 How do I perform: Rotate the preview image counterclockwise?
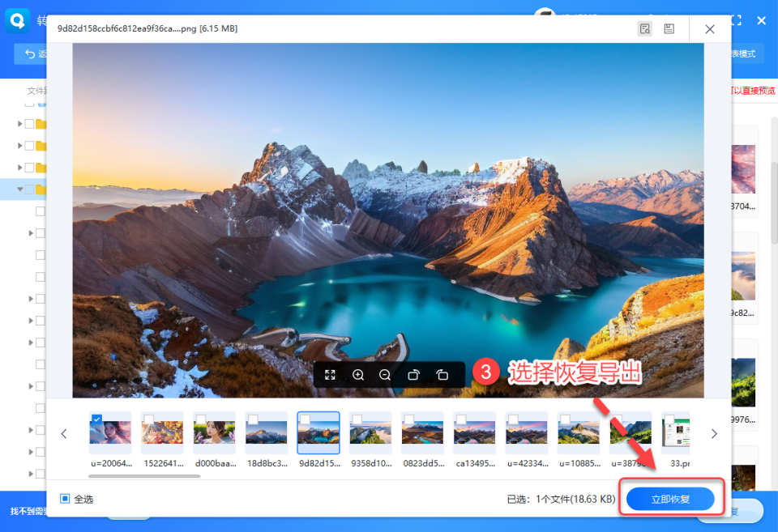442,375
